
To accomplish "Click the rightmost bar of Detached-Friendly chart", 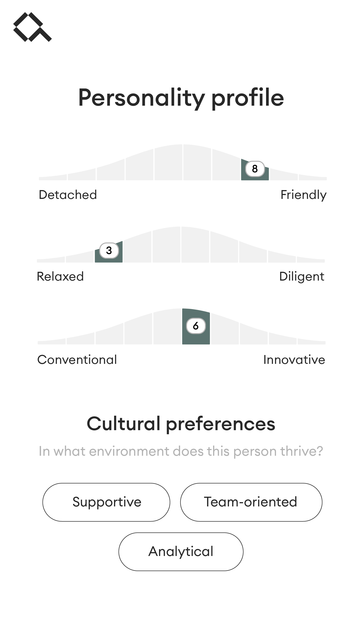I will click(x=313, y=178).
